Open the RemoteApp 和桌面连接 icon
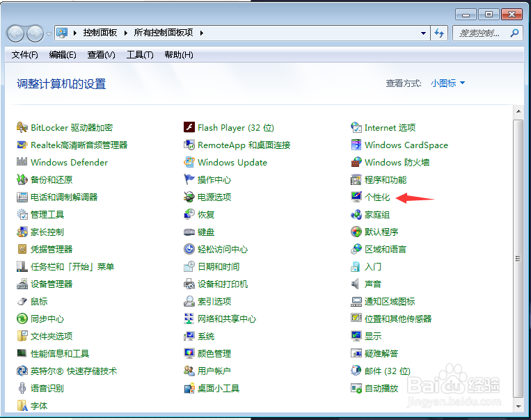The width and height of the screenshot is (531, 420). click(189, 145)
